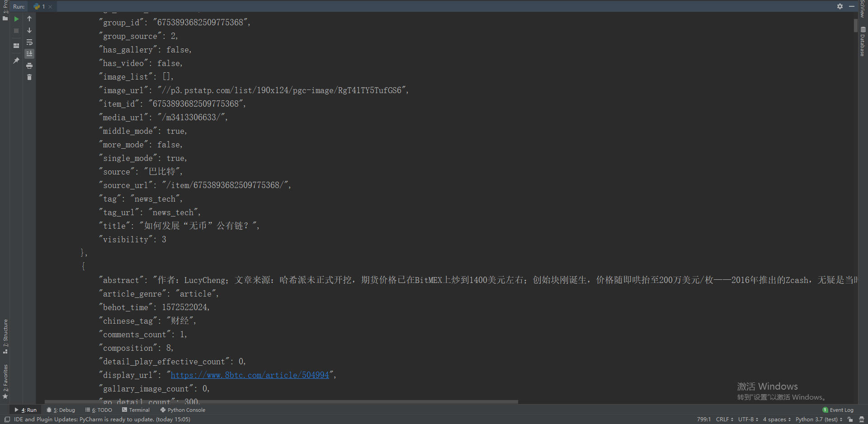Viewport: 868px width, 424px height.
Task: Jump up the stack trace with the up arrow
Action: pos(29,19)
